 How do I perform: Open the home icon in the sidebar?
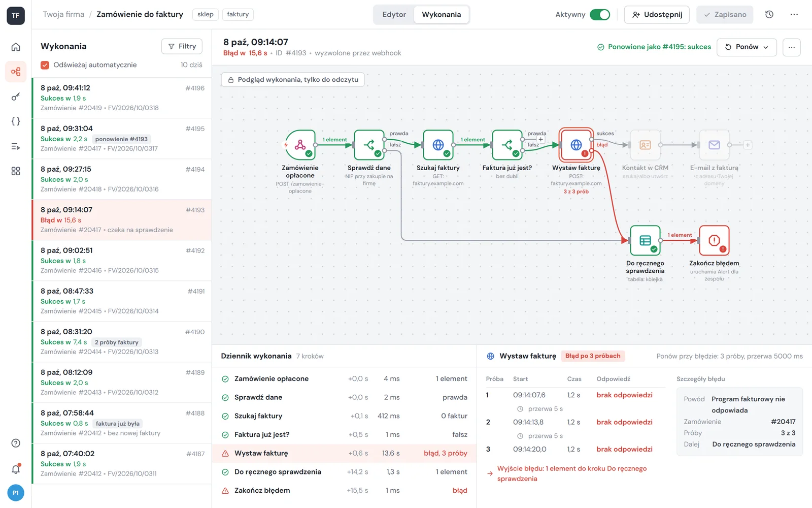[16, 47]
